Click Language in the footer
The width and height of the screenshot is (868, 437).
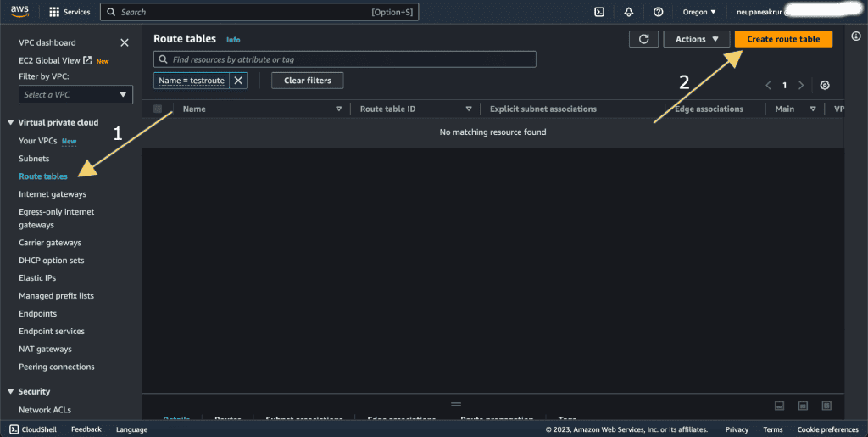click(131, 429)
